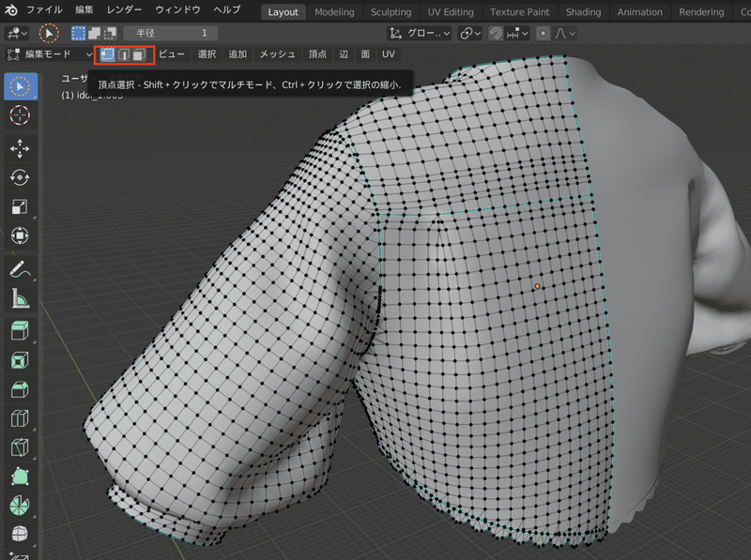
Task: Enable edge select mode
Action: click(x=124, y=54)
